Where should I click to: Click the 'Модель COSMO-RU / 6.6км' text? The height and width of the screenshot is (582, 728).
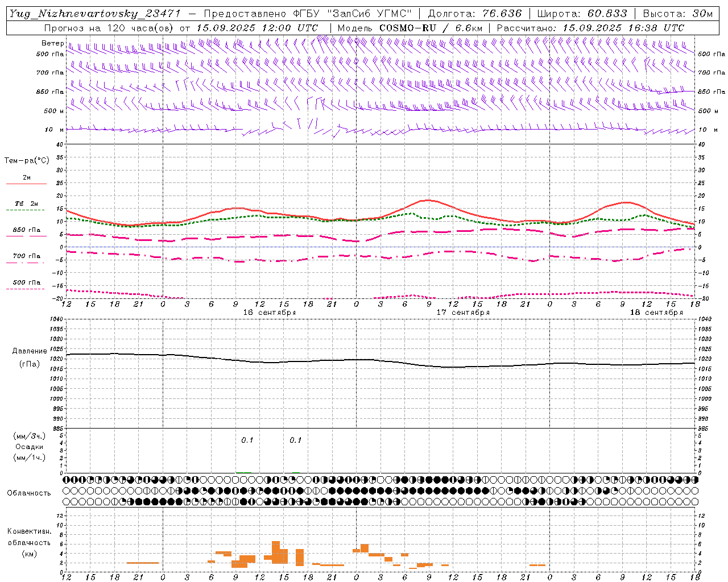(409, 28)
